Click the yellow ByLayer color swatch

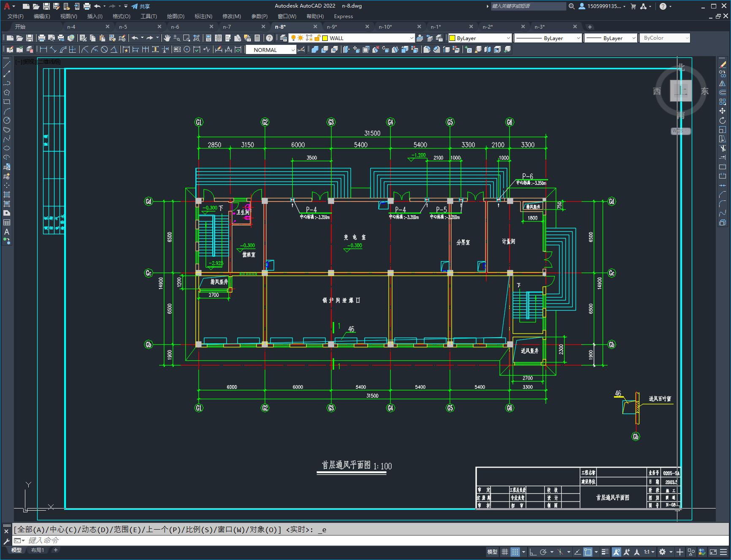click(452, 38)
